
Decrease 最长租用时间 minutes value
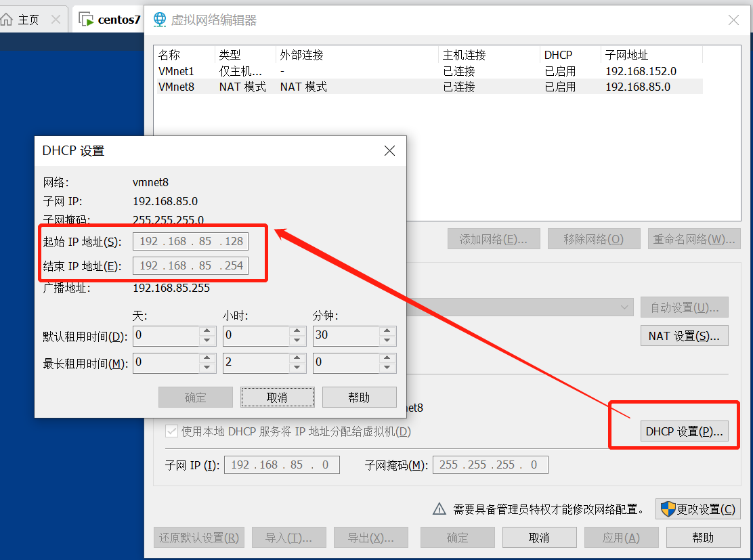pos(387,368)
